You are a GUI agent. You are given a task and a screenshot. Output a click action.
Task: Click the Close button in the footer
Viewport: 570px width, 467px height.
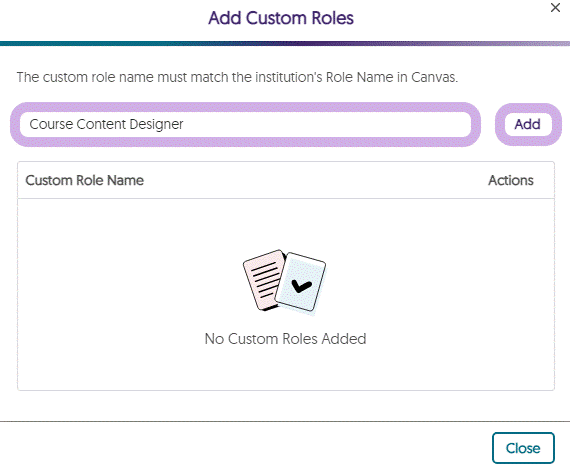(x=523, y=448)
